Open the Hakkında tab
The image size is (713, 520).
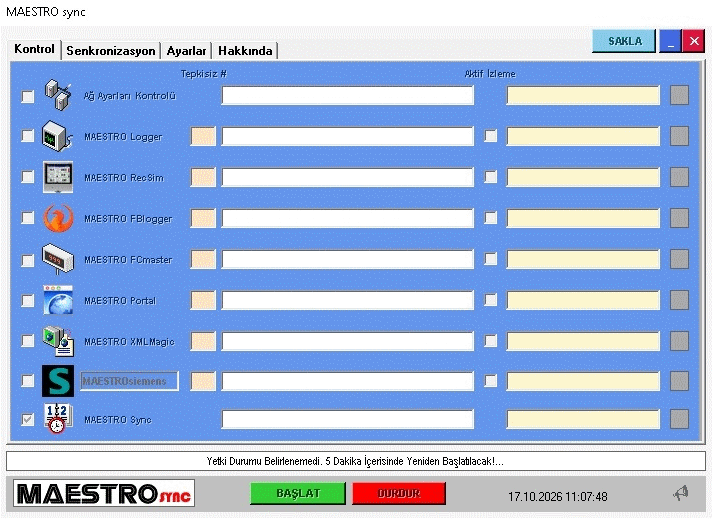coord(245,50)
